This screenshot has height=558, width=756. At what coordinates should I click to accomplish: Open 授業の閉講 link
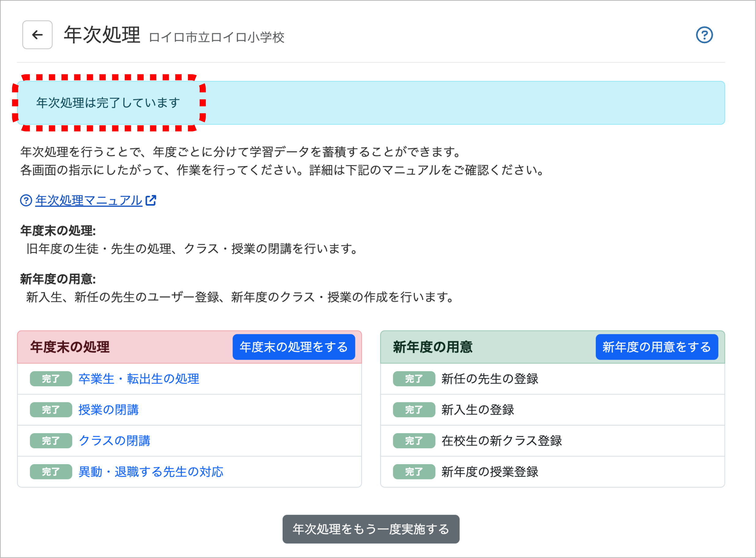109,410
